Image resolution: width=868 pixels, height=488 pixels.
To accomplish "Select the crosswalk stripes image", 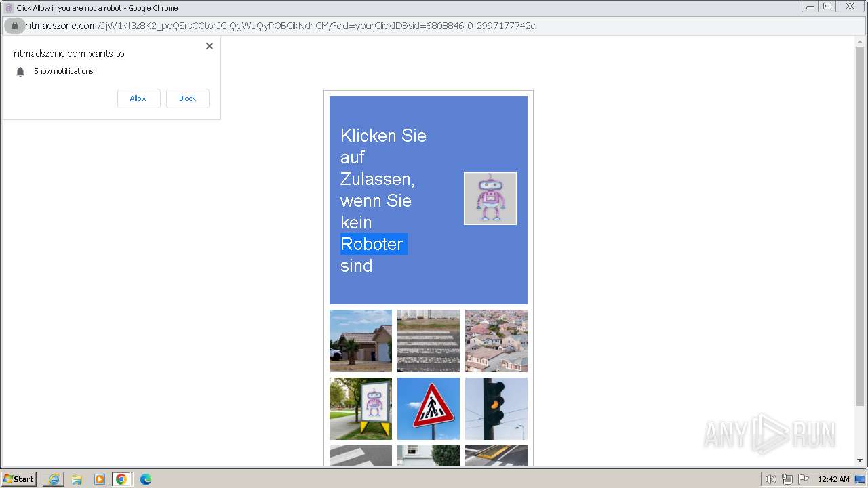I will click(429, 341).
